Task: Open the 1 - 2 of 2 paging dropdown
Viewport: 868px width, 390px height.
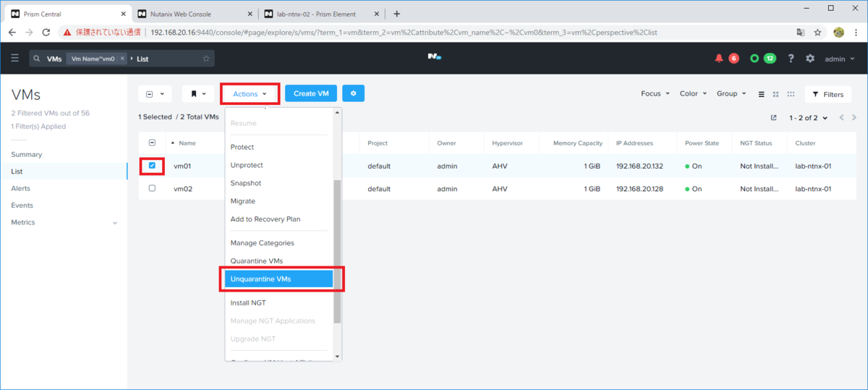Action: (x=807, y=117)
